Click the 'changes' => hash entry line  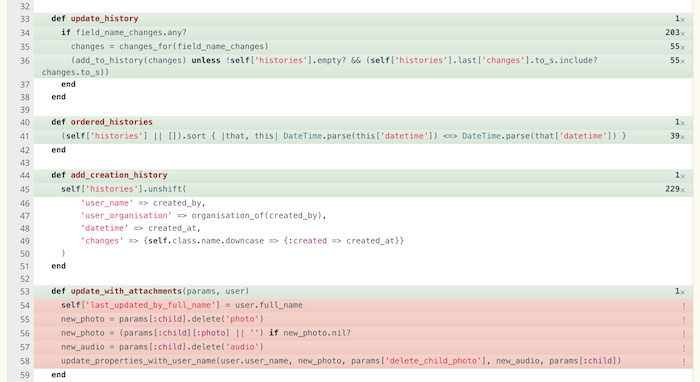(363, 241)
